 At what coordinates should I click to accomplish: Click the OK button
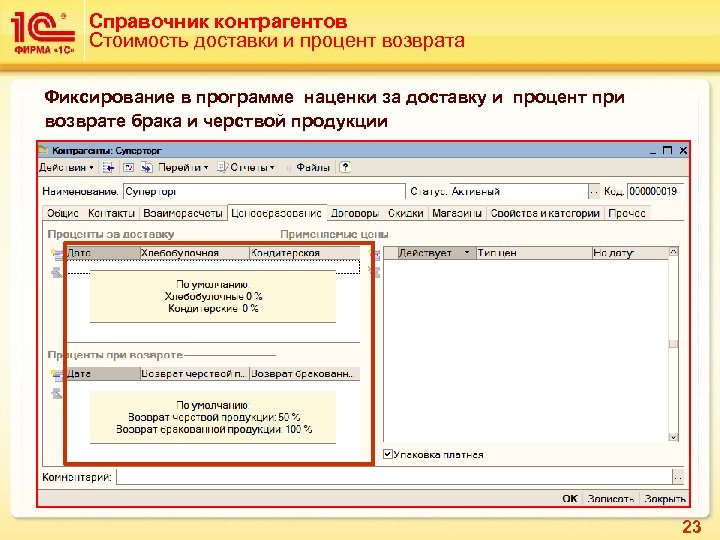pos(569,499)
